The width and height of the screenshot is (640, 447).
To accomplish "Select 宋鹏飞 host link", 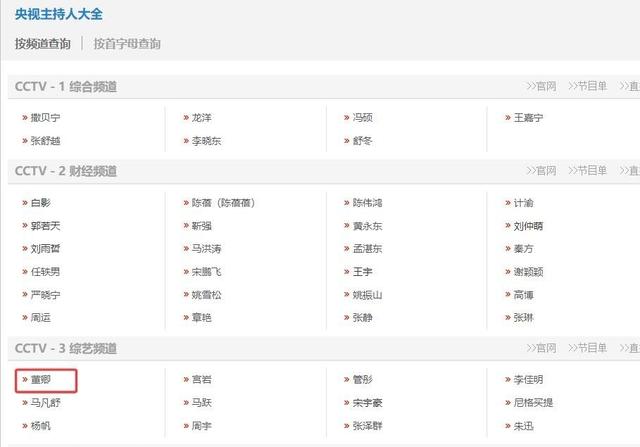I will pyautogui.click(x=206, y=271).
